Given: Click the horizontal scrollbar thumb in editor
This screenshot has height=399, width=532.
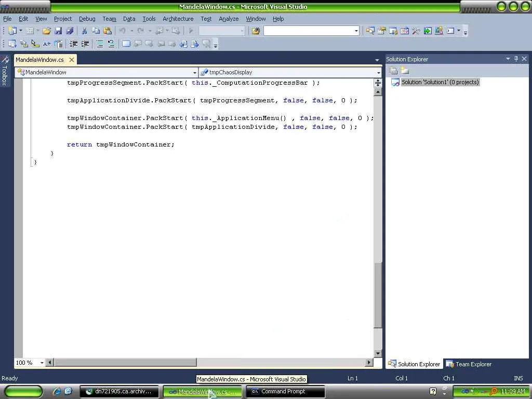Looking at the screenshot, I should (x=125, y=363).
